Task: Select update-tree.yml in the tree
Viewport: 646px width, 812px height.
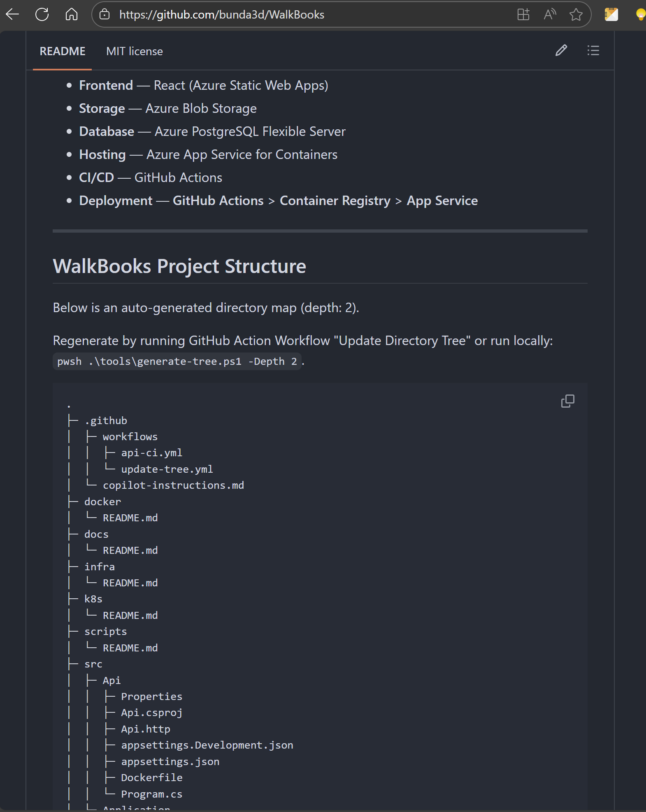Action: click(x=167, y=469)
